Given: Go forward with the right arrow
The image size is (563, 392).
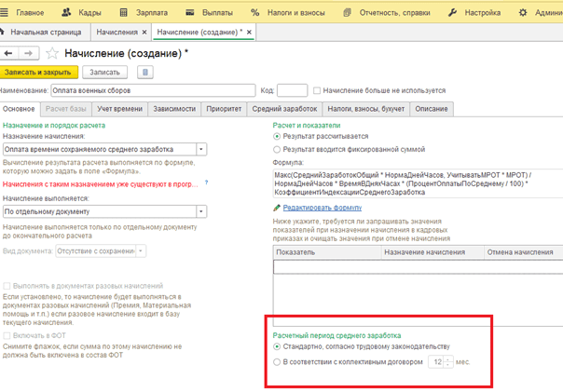Looking at the screenshot, I should [x=28, y=53].
